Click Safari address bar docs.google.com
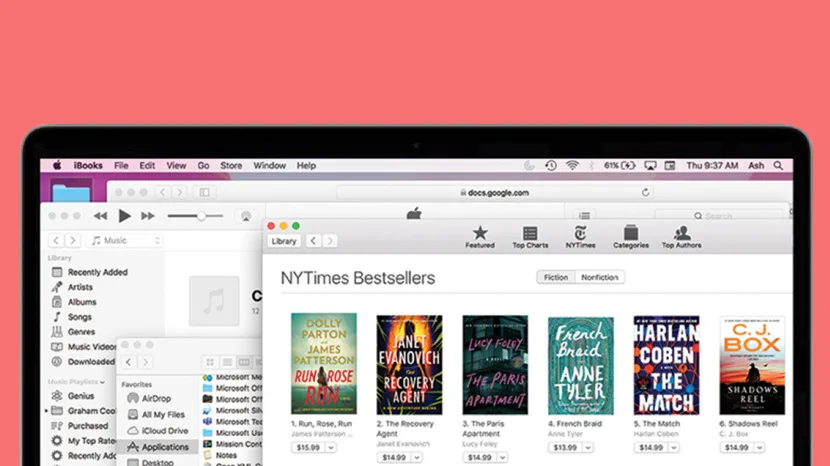Image resolution: width=830 pixels, height=466 pixels. (x=494, y=193)
